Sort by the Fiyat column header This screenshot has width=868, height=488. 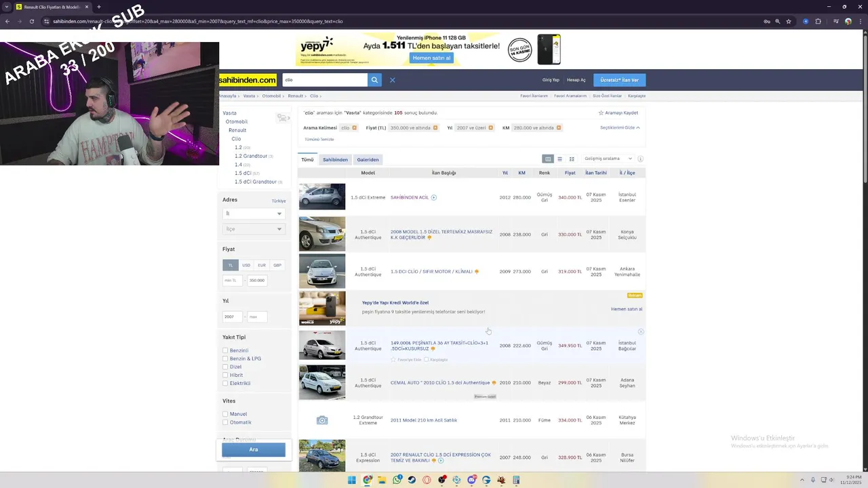(570, 173)
